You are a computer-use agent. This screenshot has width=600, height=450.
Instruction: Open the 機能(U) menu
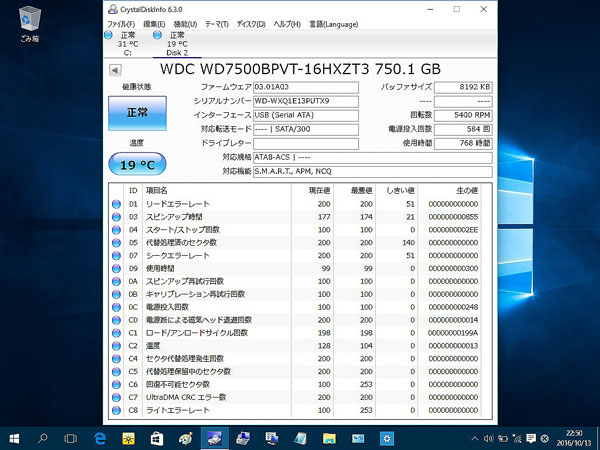tap(185, 24)
